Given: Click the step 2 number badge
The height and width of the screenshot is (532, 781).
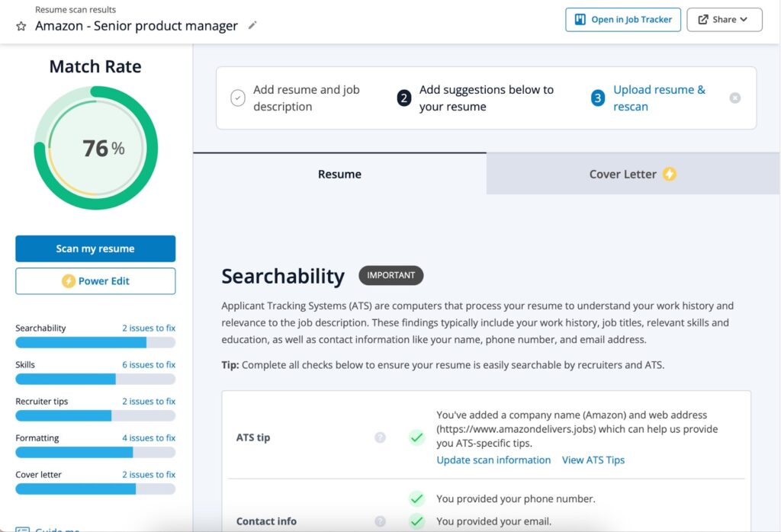Looking at the screenshot, I should point(404,98).
